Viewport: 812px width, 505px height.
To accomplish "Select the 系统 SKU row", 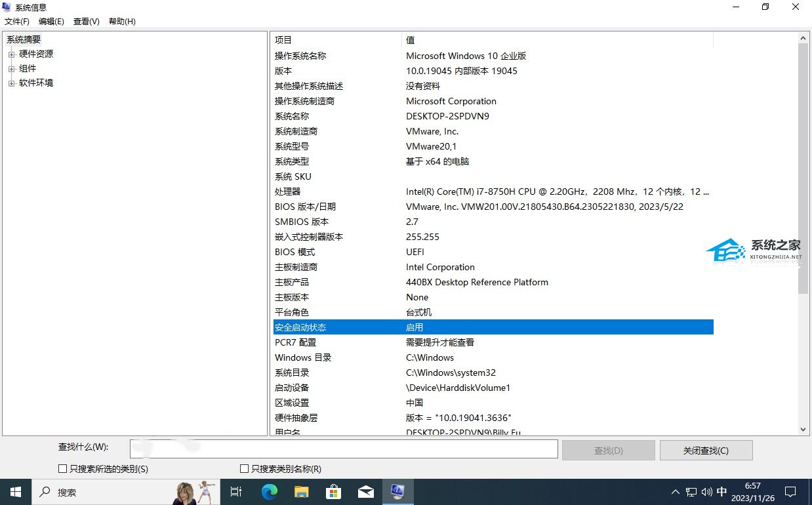I will click(x=493, y=176).
